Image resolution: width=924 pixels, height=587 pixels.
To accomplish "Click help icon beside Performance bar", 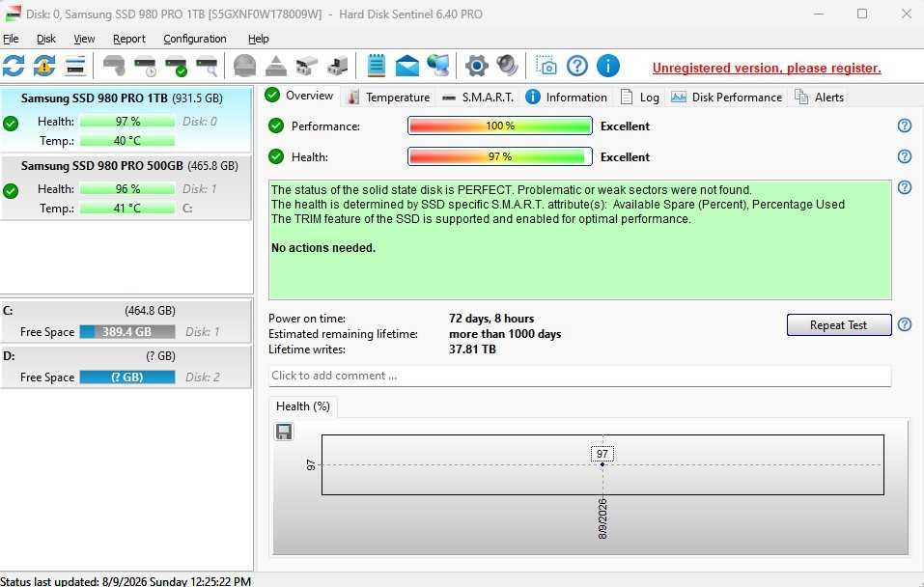I will pyautogui.click(x=904, y=126).
